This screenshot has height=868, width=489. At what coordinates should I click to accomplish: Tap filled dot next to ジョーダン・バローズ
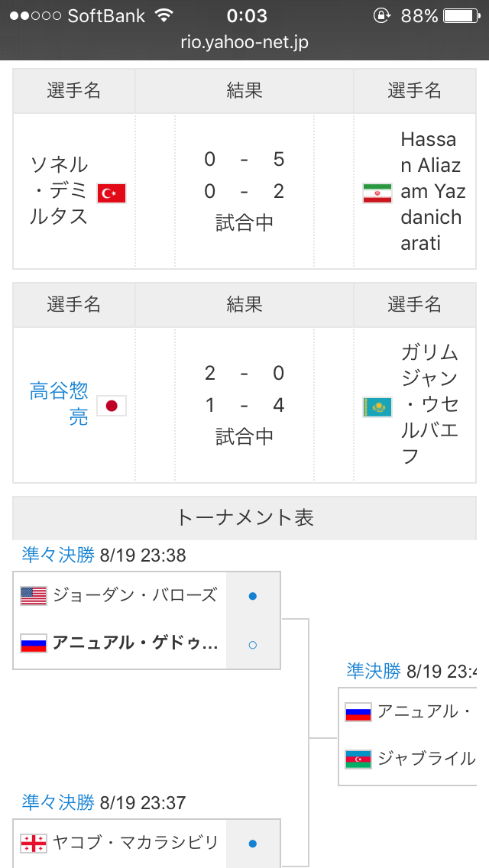253,596
